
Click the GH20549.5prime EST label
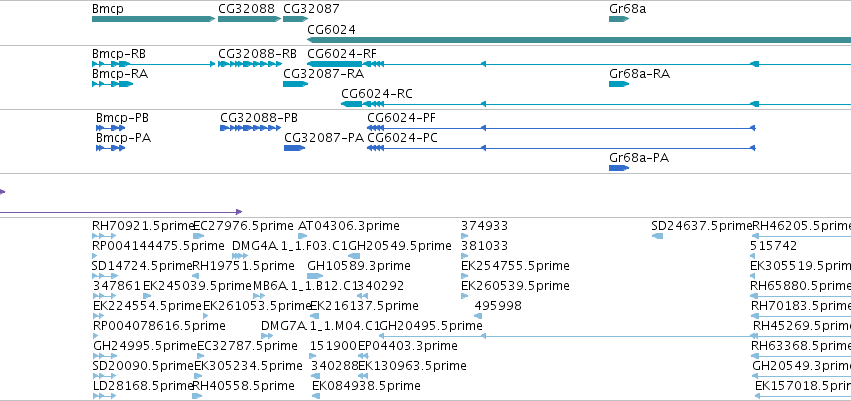[x=400, y=246]
